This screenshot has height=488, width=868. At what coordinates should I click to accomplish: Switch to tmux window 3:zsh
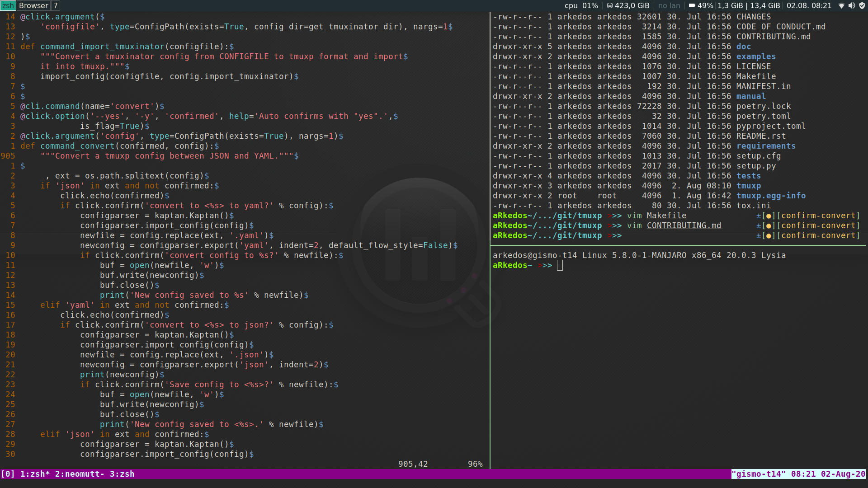(122, 474)
